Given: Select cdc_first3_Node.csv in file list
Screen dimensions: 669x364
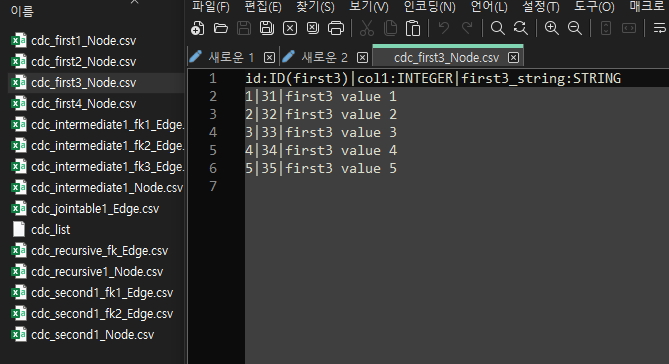Looking at the screenshot, I should pos(84,82).
